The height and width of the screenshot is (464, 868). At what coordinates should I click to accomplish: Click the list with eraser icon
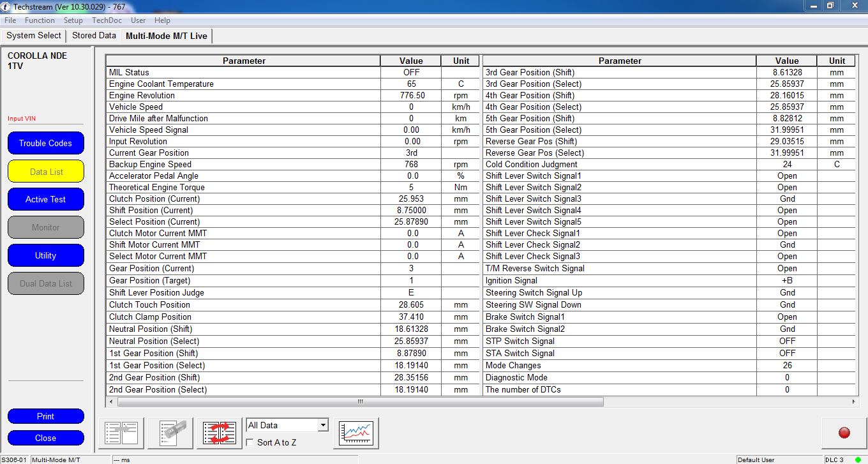point(170,433)
